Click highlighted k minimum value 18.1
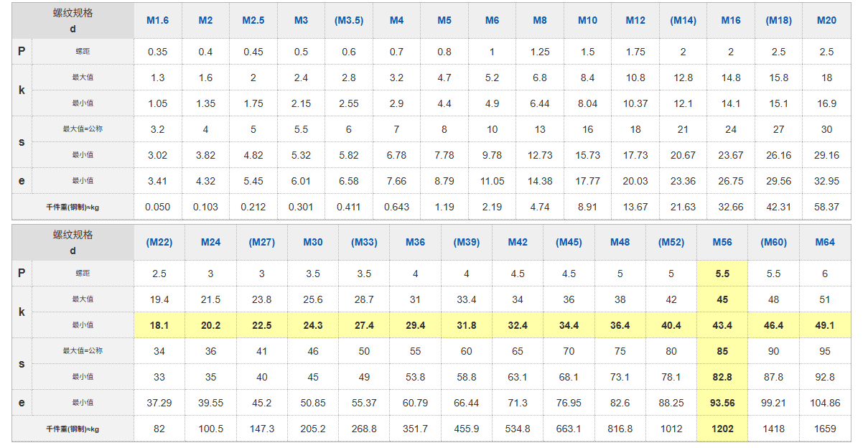The image size is (868, 448). tap(159, 325)
